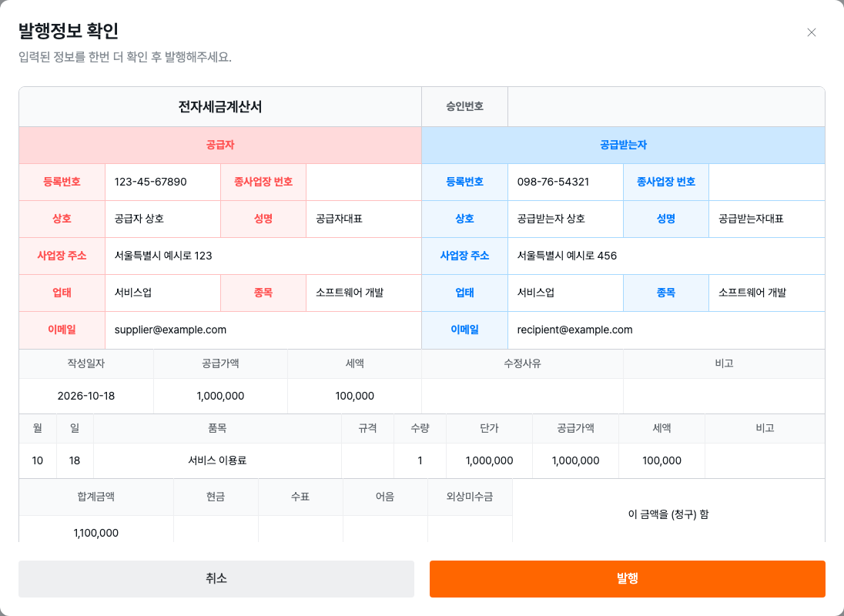Click address 서울특별시 예시로 456

point(567,256)
